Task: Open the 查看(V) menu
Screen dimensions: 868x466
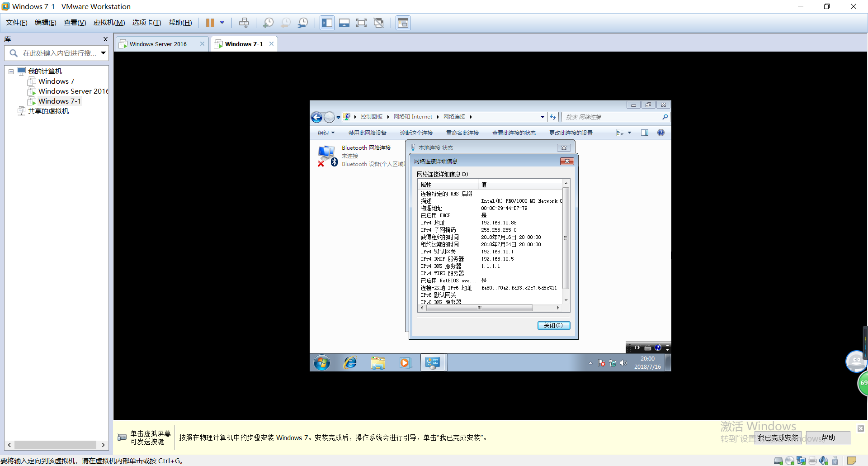Action: (x=75, y=23)
